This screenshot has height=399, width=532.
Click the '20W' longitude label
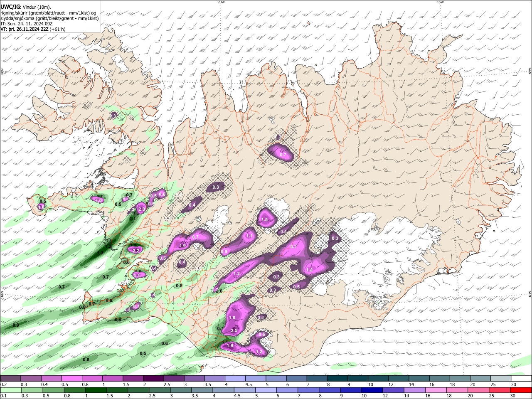tap(221, 2)
